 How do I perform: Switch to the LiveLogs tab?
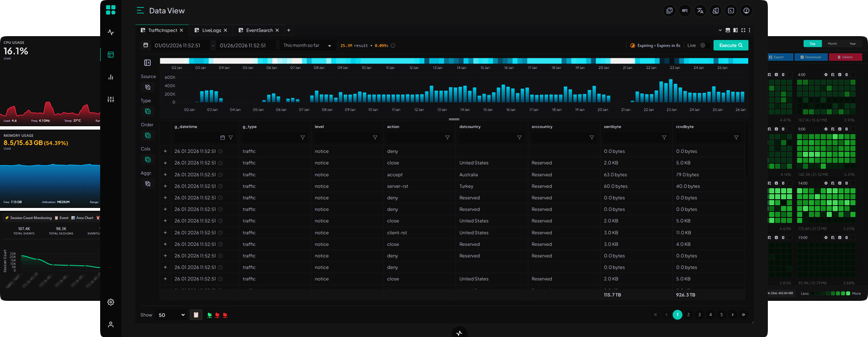click(x=212, y=30)
